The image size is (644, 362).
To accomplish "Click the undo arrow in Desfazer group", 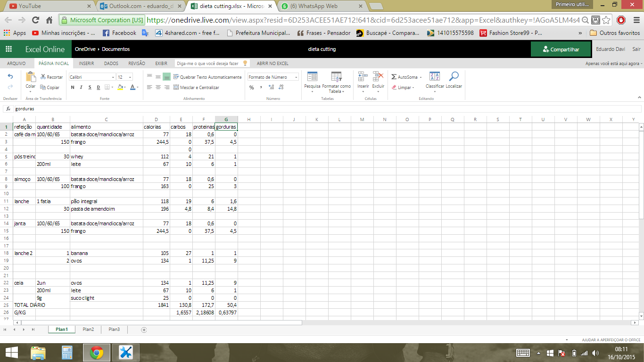I will click(x=10, y=76).
